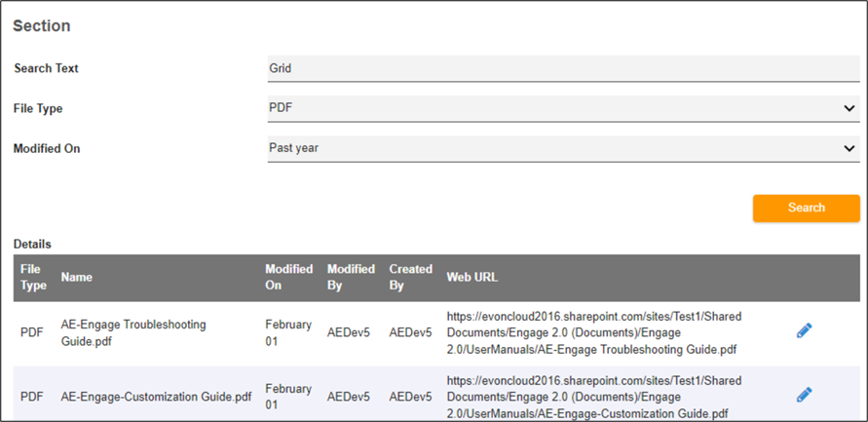The image size is (868, 422).
Task: Click the Modified On column header
Action: coord(288,277)
